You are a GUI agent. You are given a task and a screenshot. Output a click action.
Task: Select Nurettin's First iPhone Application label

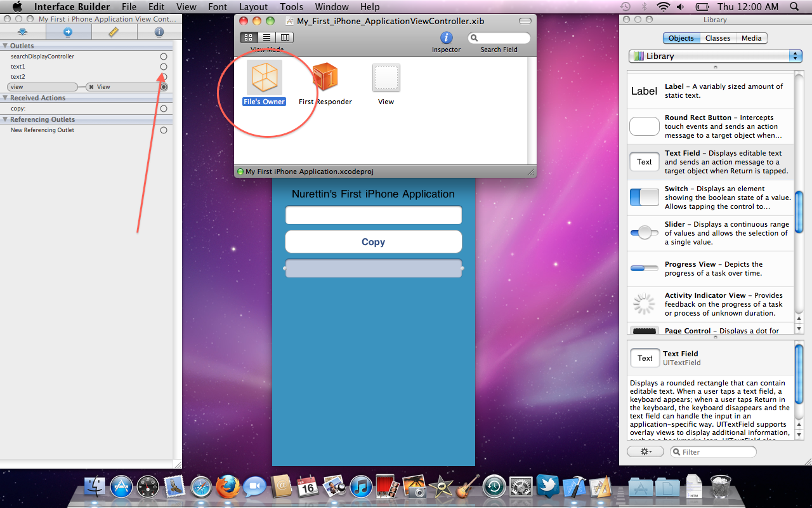coord(373,194)
